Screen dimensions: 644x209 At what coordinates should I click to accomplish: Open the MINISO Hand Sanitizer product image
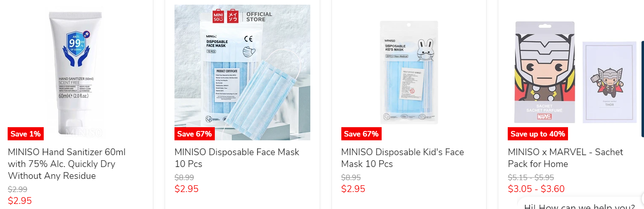(x=76, y=72)
